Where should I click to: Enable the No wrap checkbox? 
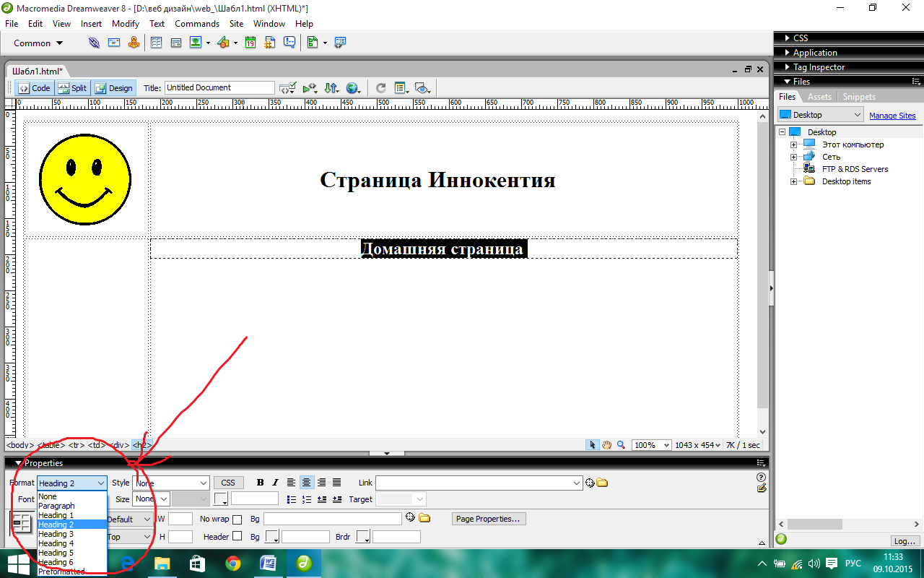(237, 519)
